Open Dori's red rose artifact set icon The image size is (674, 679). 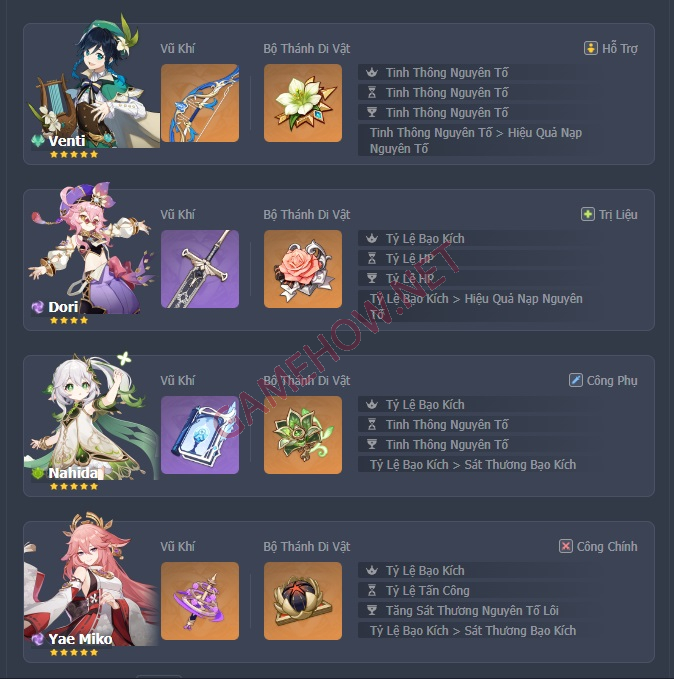pos(303,269)
